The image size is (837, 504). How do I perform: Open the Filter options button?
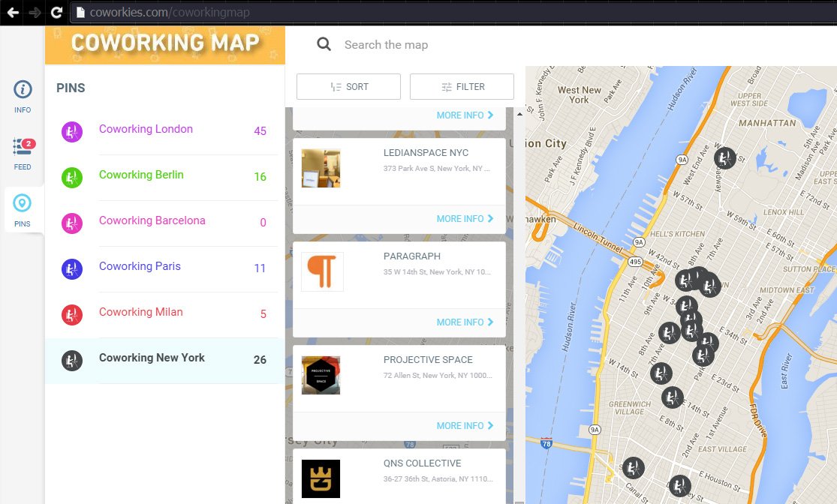(x=462, y=86)
